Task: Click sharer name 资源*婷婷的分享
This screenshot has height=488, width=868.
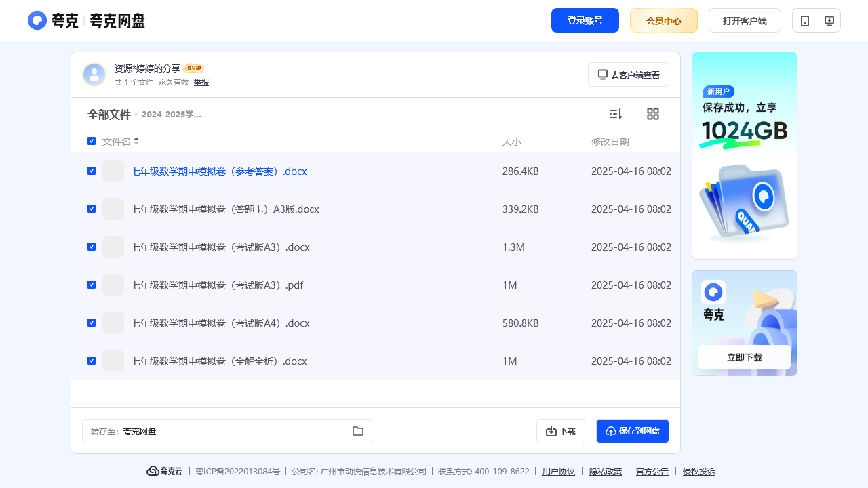Action: pyautogui.click(x=147, y=68)
